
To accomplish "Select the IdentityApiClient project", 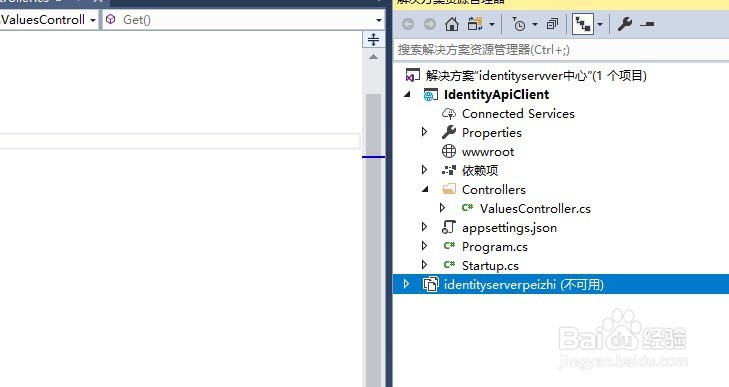I will (496, 94).
